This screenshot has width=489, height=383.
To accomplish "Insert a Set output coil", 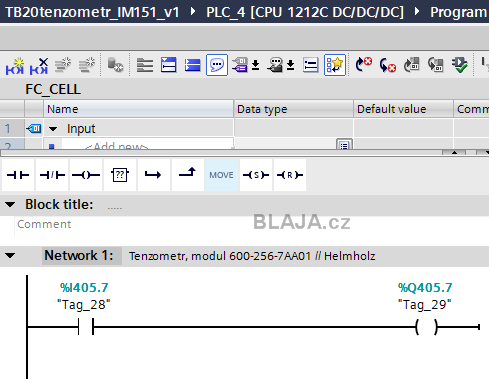I will 256,175.
